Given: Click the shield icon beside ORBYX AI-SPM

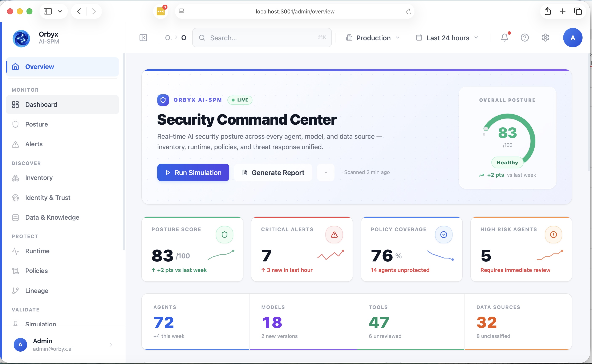Looking at the screenshot, I should 163,100.
